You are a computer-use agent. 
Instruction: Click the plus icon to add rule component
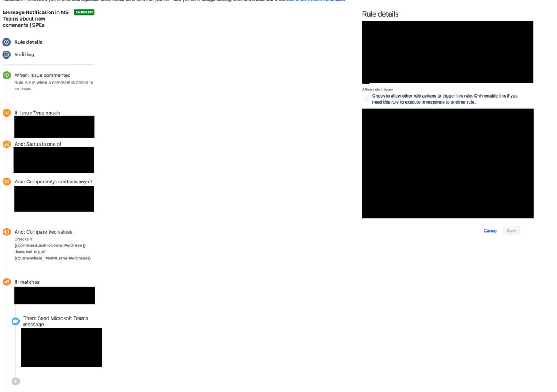coord(15,381)
